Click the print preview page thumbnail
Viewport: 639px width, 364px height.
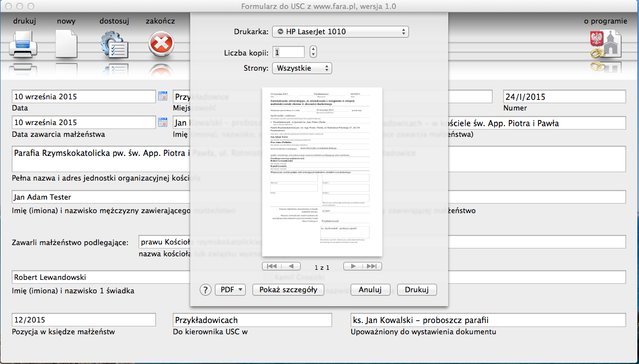pos(322,172)
